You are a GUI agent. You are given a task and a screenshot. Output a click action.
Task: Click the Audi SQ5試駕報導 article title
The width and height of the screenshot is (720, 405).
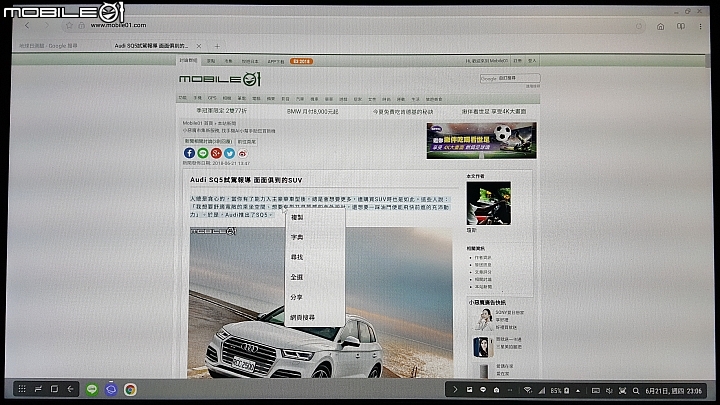click(246, 180)
